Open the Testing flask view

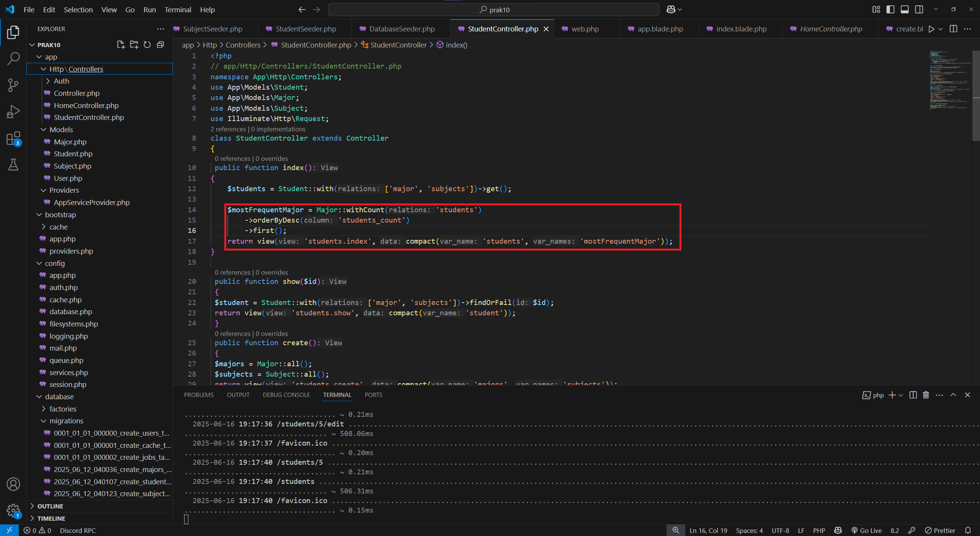pyautogui.click(x=13, y=165)
